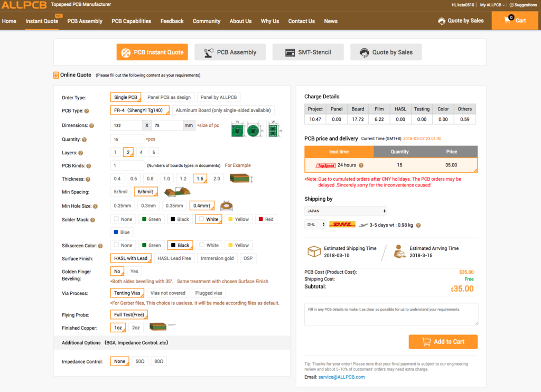Set Golden Finger Beveling to Yes

[134, 272]
